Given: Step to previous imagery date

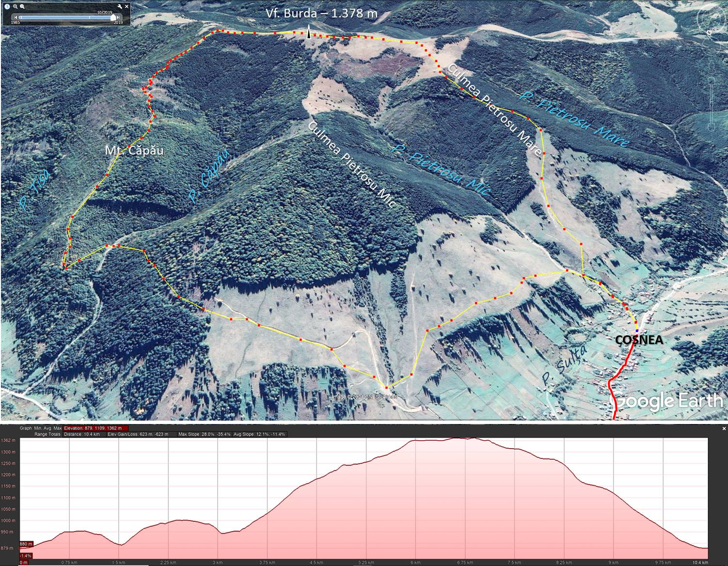Looking at the screenshot, I should tap(16, 17).
